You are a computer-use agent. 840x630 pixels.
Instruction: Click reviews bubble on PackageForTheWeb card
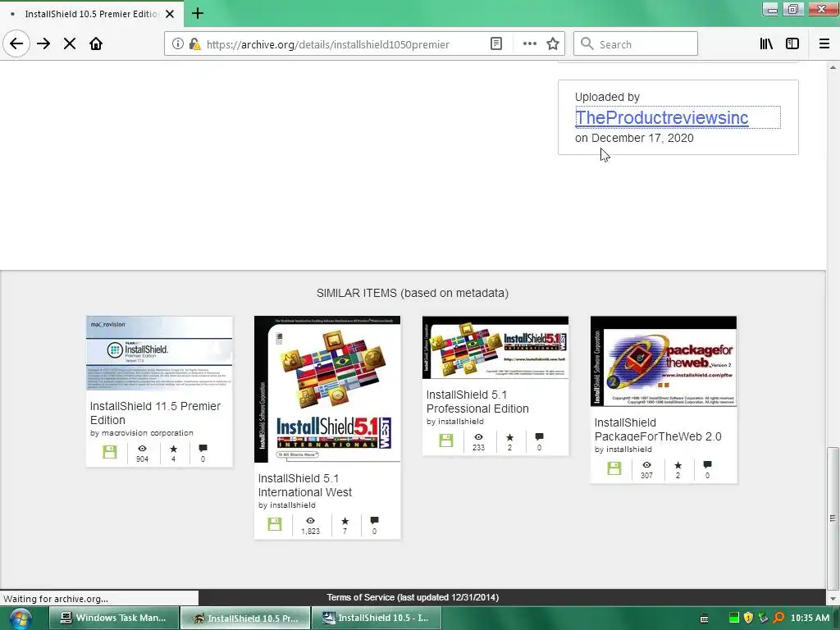pos(707,465)
